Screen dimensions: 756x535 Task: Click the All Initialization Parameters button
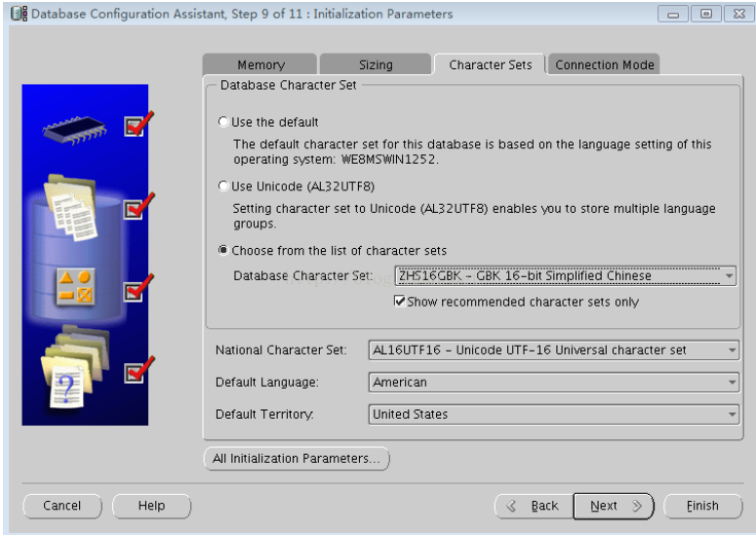click(x=297, y=458)
